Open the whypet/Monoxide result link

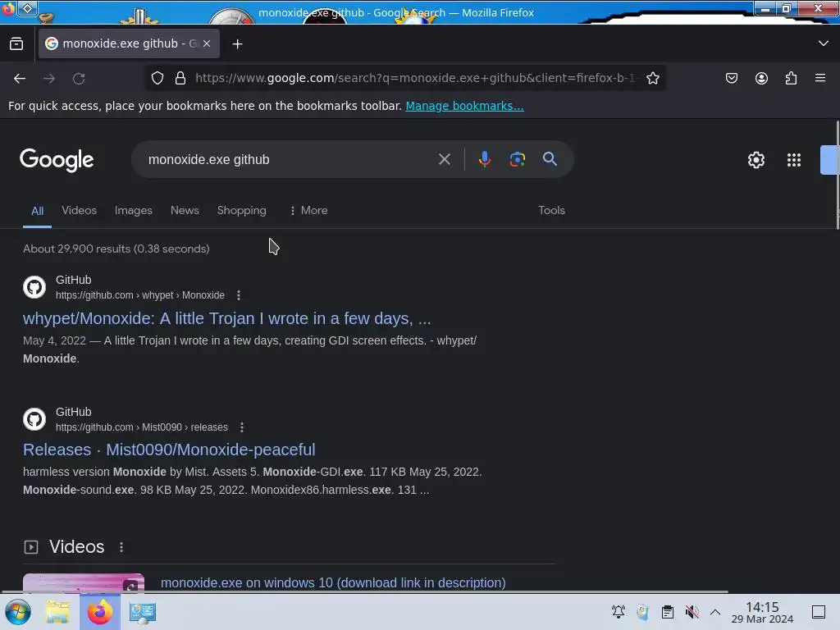click(x=226, y=318)
